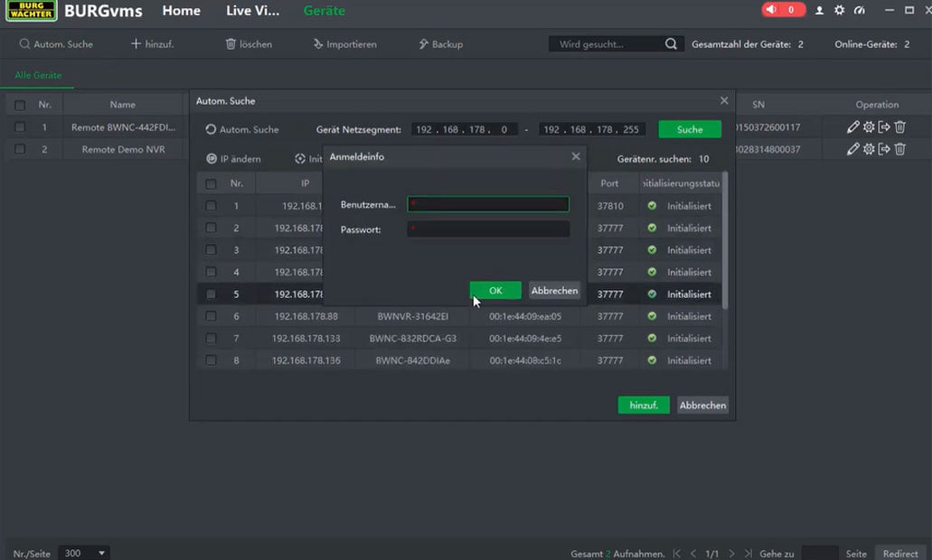
Task: Click the red alarm speaker icon
Action: pyautogui.click(x=772, y=11)
